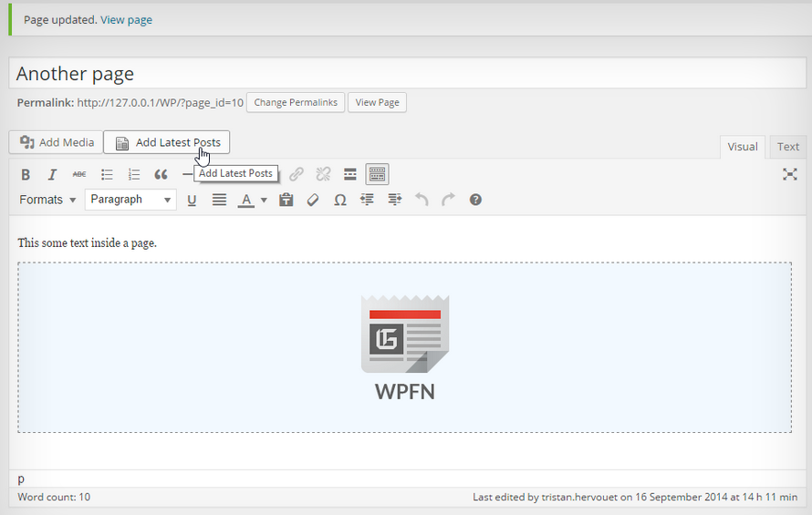This screenshot has width=812, height=515.
Task: Insert a special character (omega)
Action: (339, 200)
